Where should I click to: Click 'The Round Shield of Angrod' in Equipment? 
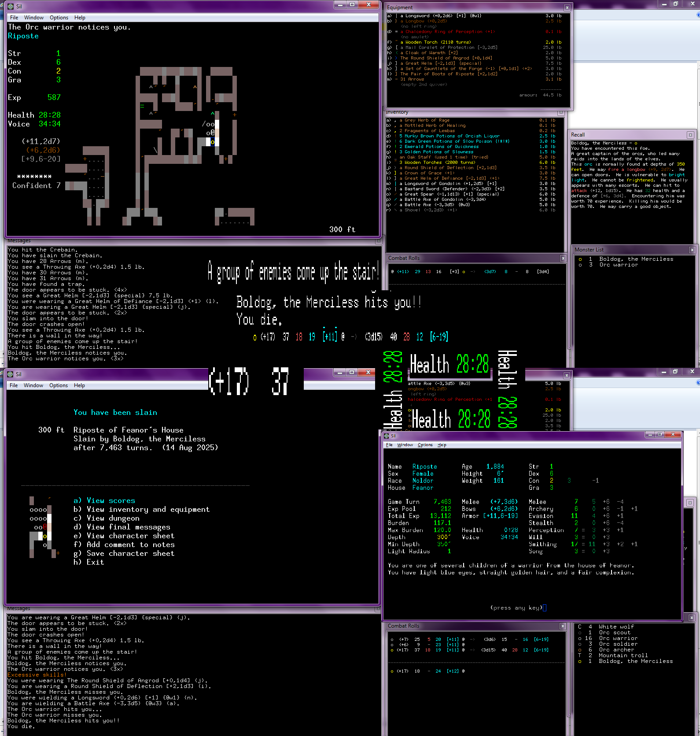(x=446, y=58)
